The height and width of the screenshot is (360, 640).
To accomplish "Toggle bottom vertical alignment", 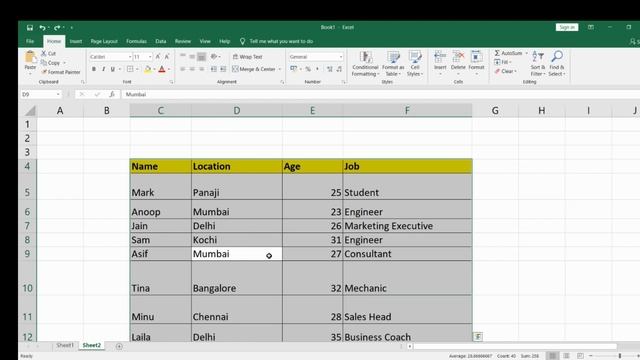I will tap(201, 57).
